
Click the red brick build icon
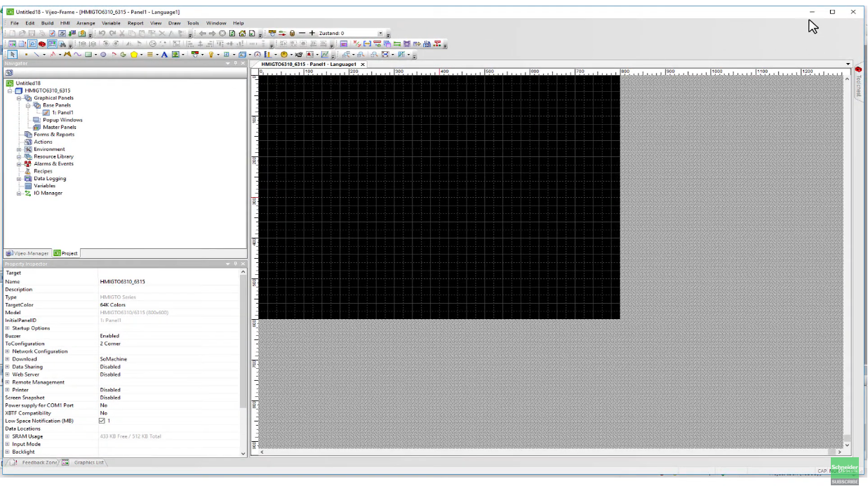(42, 43)
